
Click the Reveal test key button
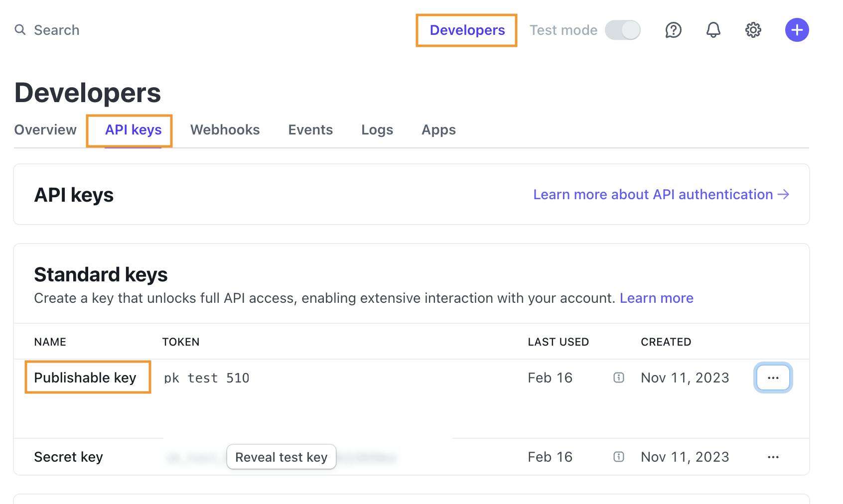pos(281,457)
